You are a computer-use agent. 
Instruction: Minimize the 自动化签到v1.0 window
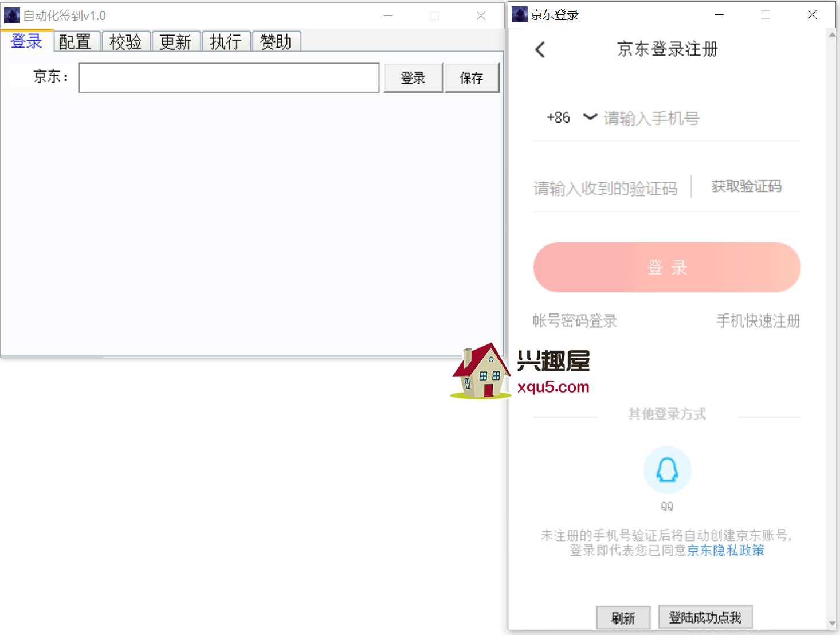pos(388,16)
